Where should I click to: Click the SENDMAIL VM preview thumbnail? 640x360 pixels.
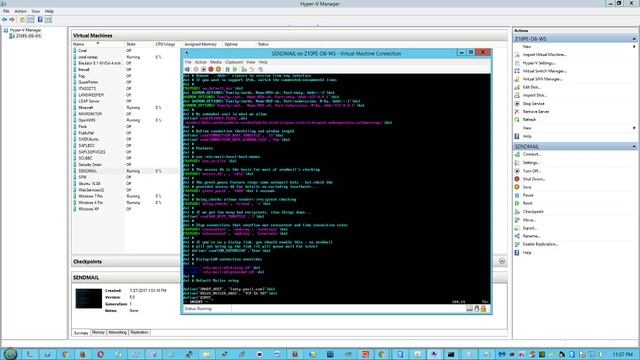pyautogui.click(x=89, y=298)
